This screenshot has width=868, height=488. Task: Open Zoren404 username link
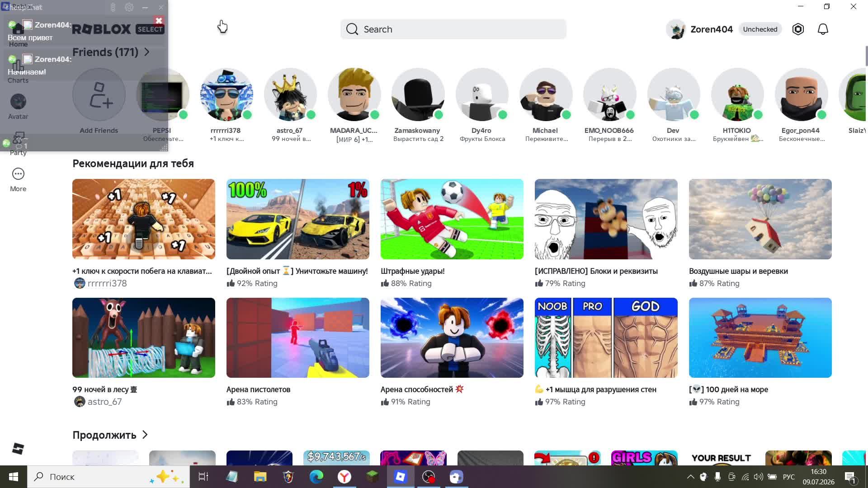pyautogui.click(x=712, y=29)
